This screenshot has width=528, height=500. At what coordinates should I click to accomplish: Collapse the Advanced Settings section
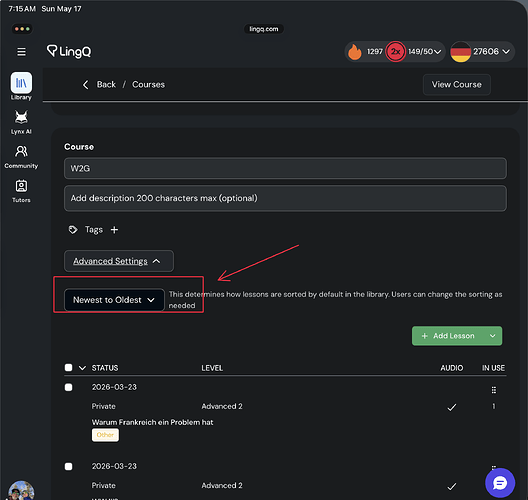pyautogui.click(x=119, y=261)
